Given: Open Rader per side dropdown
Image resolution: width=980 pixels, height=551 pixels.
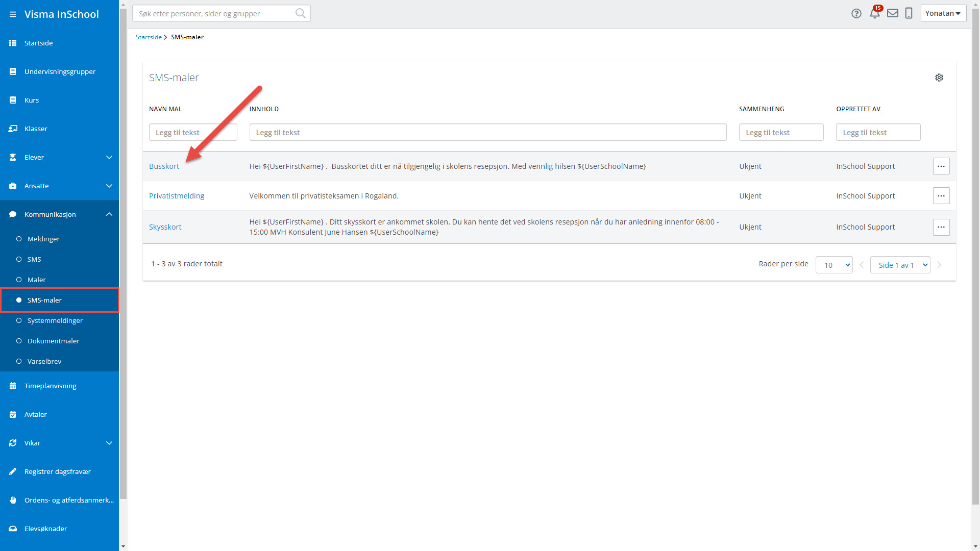Looking at the screenshot, I should click(834, 265).
